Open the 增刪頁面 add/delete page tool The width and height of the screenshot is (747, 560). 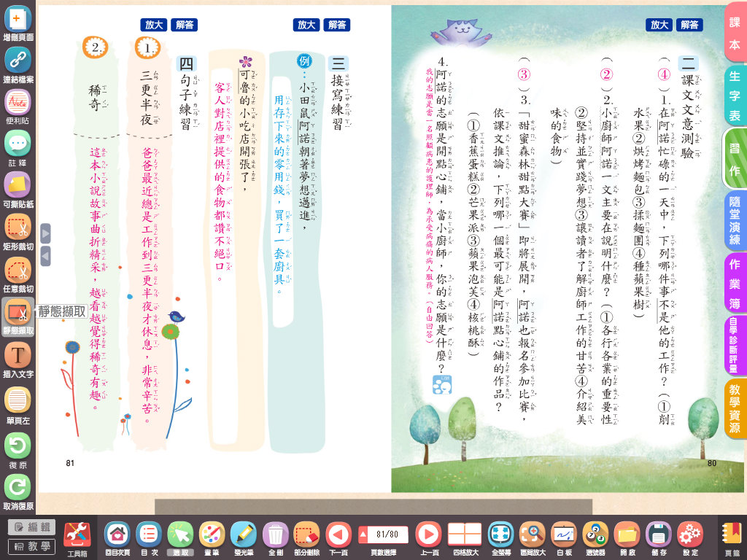coord(18,21)
